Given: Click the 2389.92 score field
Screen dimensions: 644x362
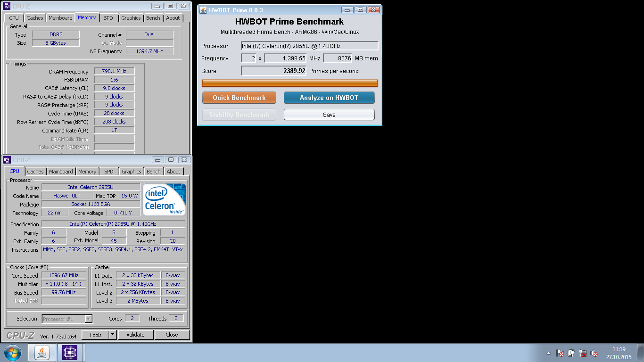Looking at the screenshot, I should [x=273, y=71].
